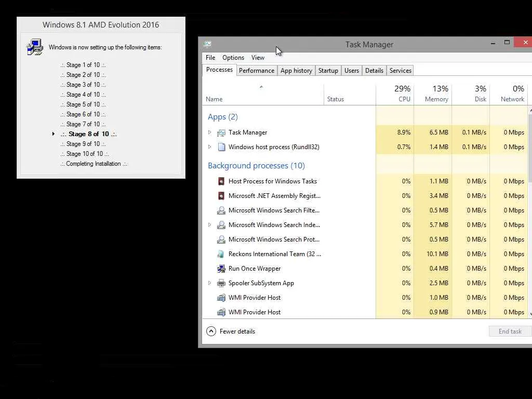532x399 pixels.
Task: Click the setup computer icon in Evolution window
Action: pos(35,47)
